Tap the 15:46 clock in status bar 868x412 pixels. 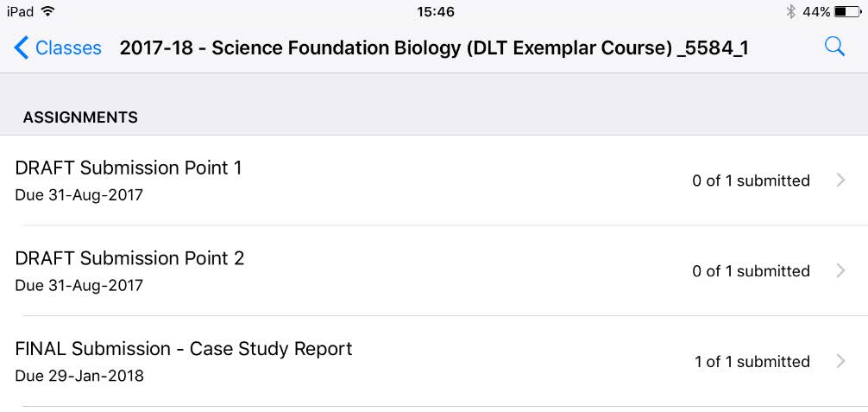click(x=436, y=11)
